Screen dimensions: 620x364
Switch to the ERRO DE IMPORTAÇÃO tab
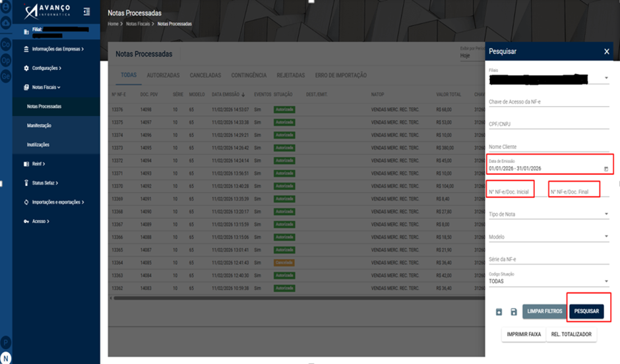341,75
